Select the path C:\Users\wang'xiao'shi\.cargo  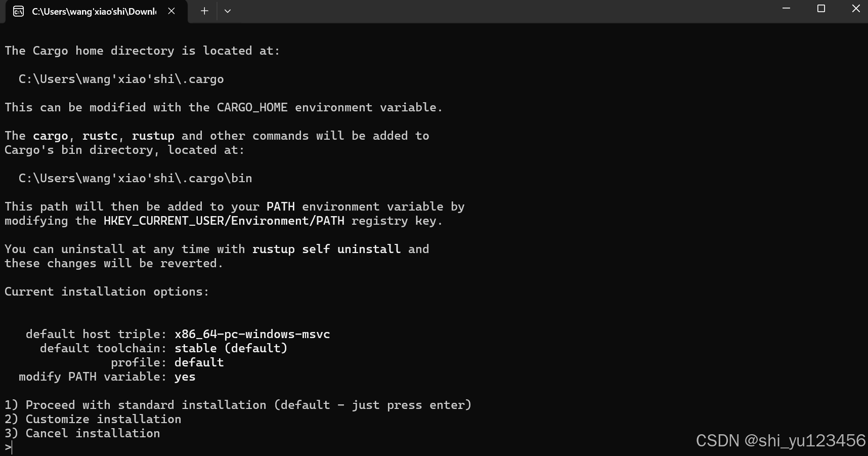point(120,79)
